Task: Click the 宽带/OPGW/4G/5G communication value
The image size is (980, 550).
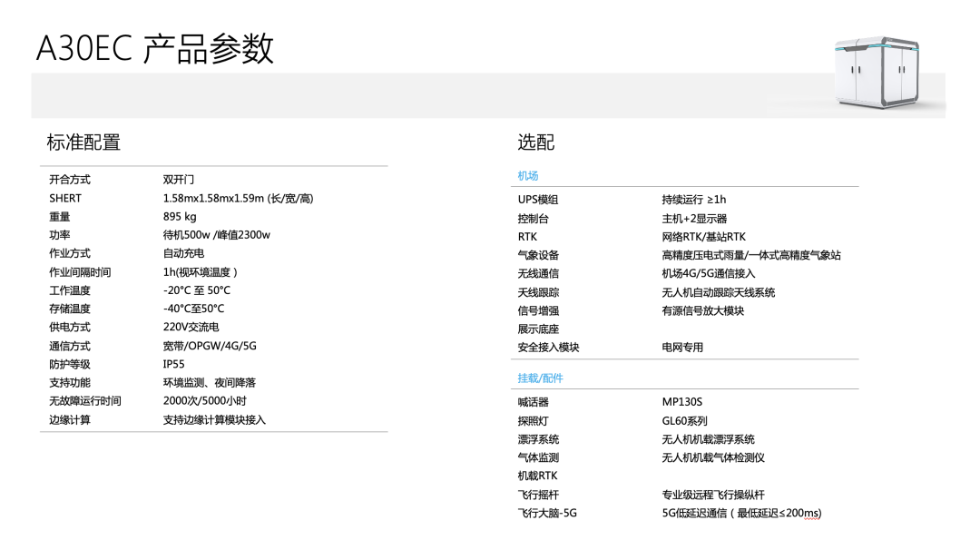Action: pyautogui.click(x=210, y=346)
